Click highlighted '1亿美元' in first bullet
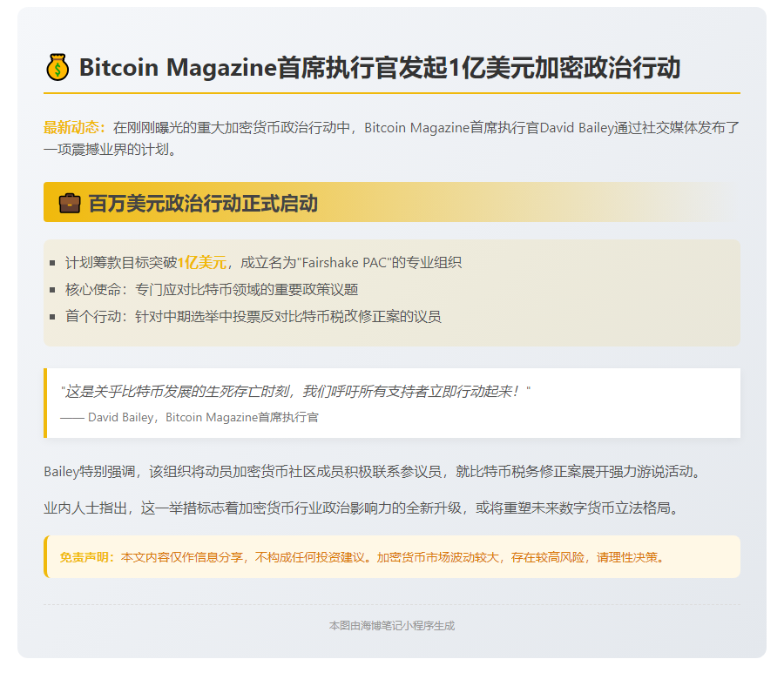This screenshot has width=784, height=686. [x=202, y=263]
